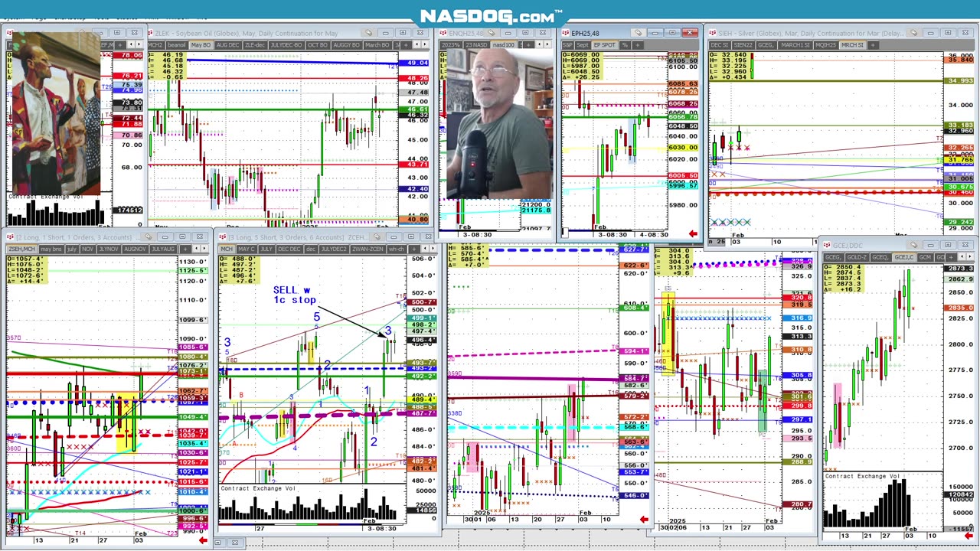Close the EPH25,48 chart window
The width and height of the screenshot is (980, 551).
coord(690,33)
